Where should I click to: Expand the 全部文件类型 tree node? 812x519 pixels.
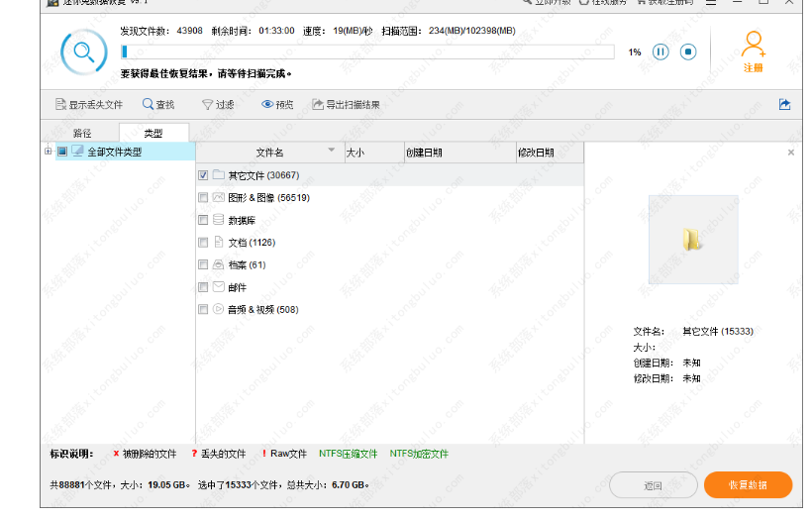coord(48,152)
